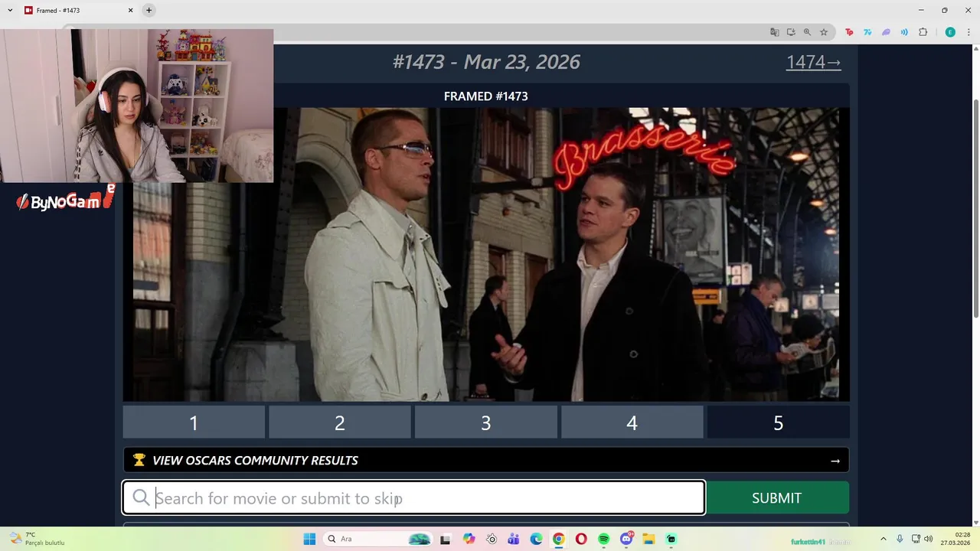980x551 pixels.
Task: Click the Install app icon in address bar
Action: click(x=791, y=32)
